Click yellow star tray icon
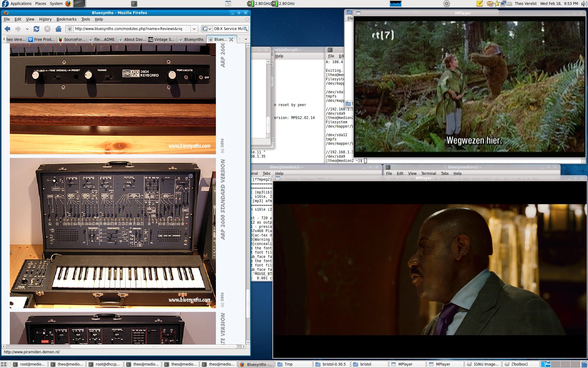This screenshot has height=368, width=588. click(497, 4)
